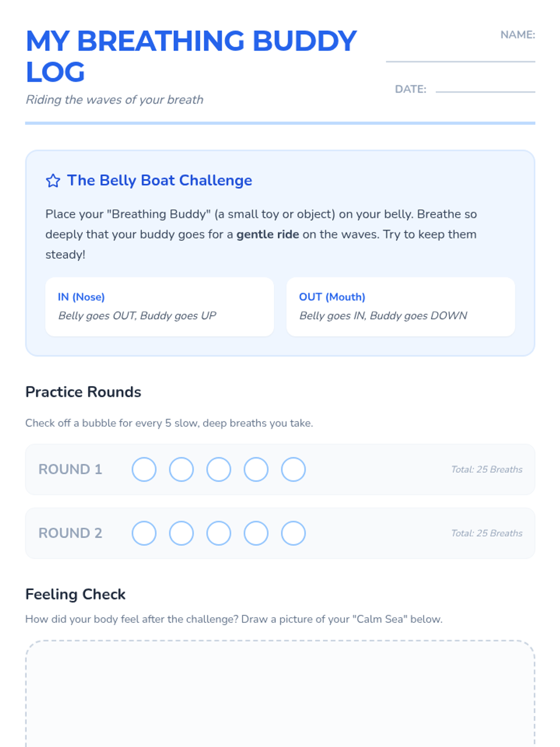This screenshot has height=747, width=560.
Task: Check the third bubble in Round 2
Action: (x=218, y=533)
